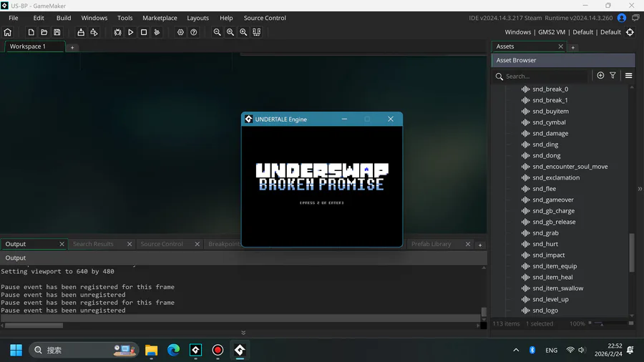Select snd_gb_charge sound asset
Viewport: 644px width, 362px height.
(x=553, y=211)
